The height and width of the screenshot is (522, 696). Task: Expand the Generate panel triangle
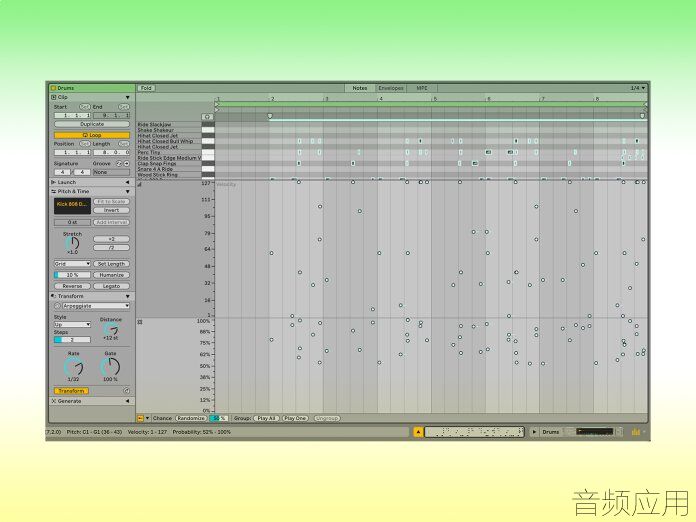127,401
